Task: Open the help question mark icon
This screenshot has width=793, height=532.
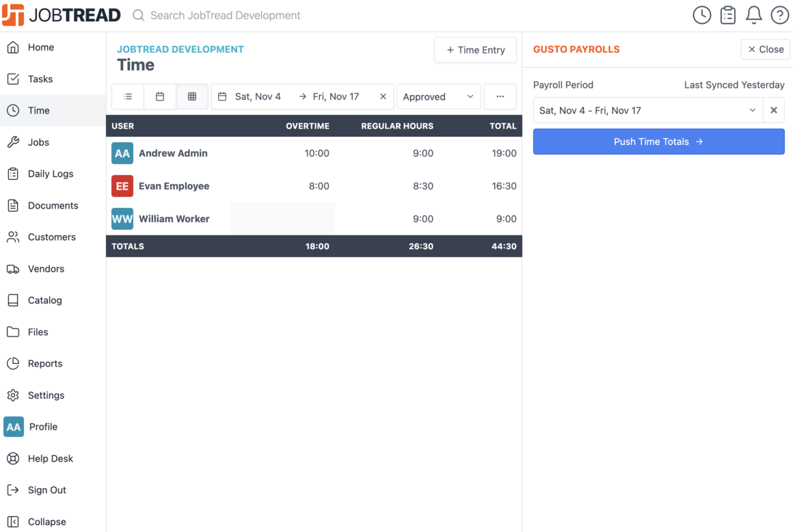Action: point(779,15)
